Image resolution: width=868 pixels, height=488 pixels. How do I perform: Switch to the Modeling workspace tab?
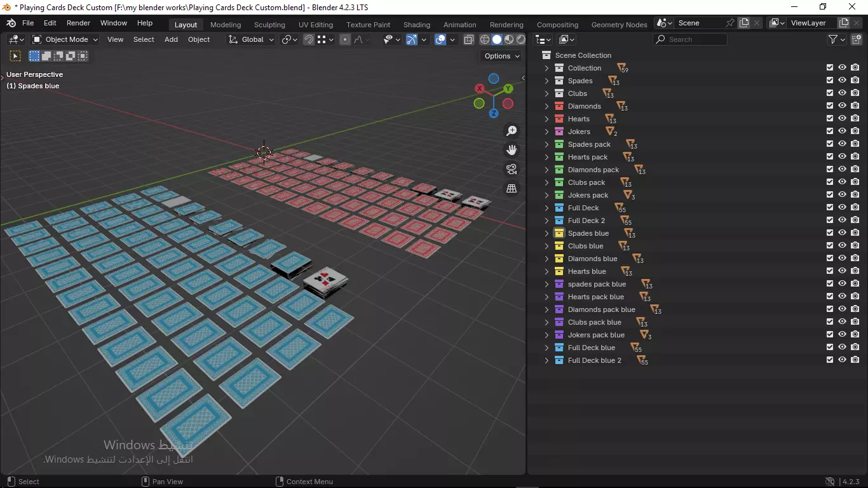[x=226, y=25]
